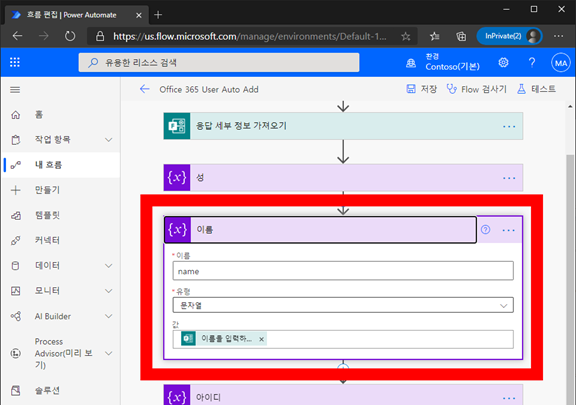Screen dimensions: 576x405
Task: Click the 테스트 test button
Action: point(536,89)
